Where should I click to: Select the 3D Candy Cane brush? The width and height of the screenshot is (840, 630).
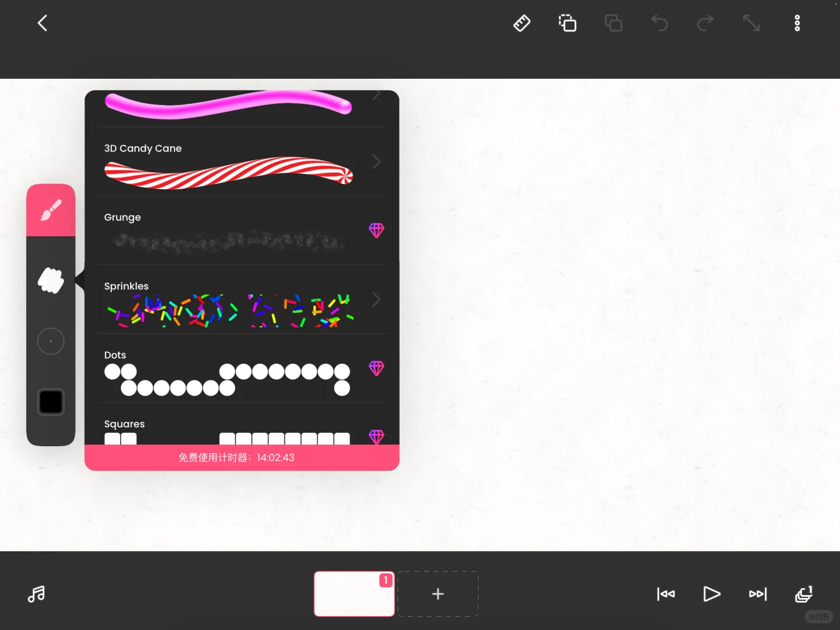click(242, 162)
